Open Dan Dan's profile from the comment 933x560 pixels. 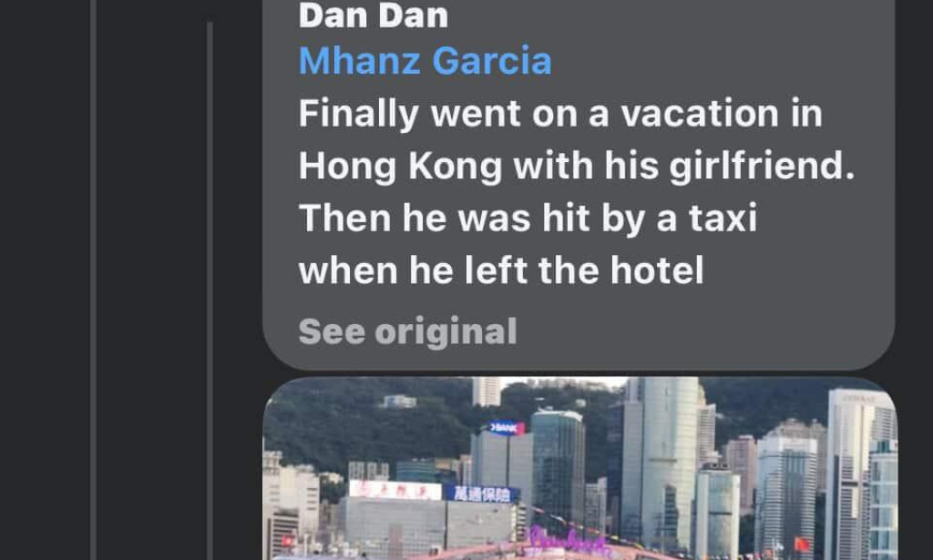tap(373, 15)
